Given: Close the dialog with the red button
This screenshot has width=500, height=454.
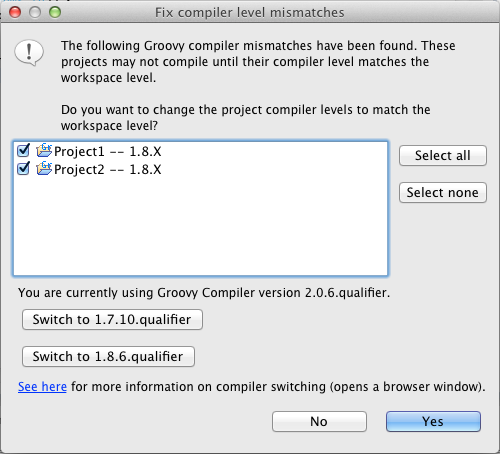Looking at the screenshot, I should tap(15, 12).
